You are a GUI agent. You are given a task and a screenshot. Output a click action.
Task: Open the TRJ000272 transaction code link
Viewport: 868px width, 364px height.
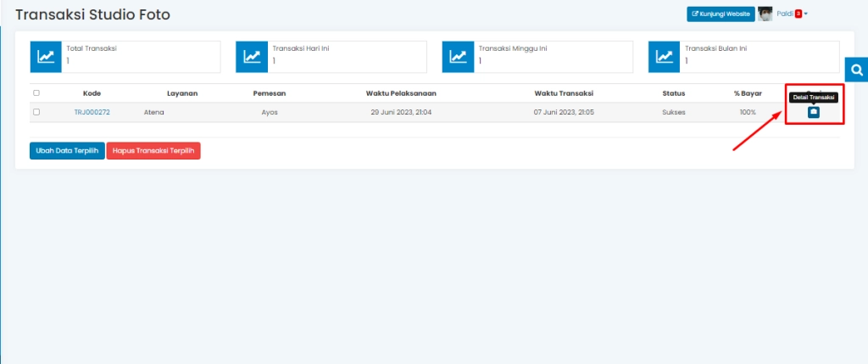[x=92, y=112]
